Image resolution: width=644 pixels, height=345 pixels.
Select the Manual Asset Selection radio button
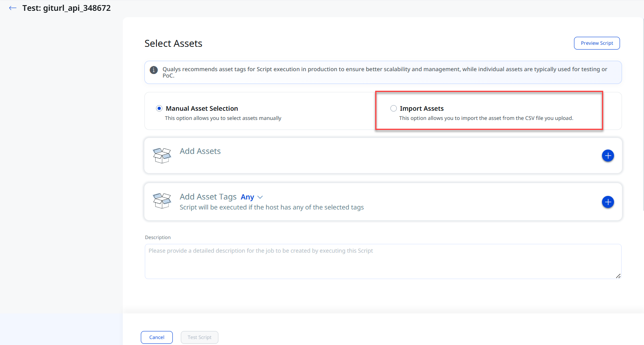tap(159, 108)
